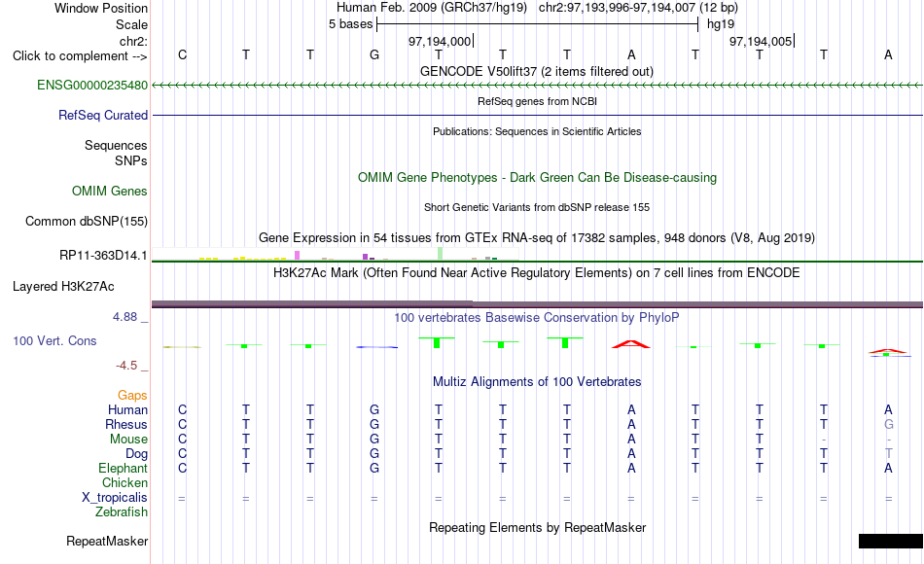The height and width of the screenshot is (564, 924).
Task: Click the H3K27Ac Mark ENCODE track title
Action: pos(537,273)
